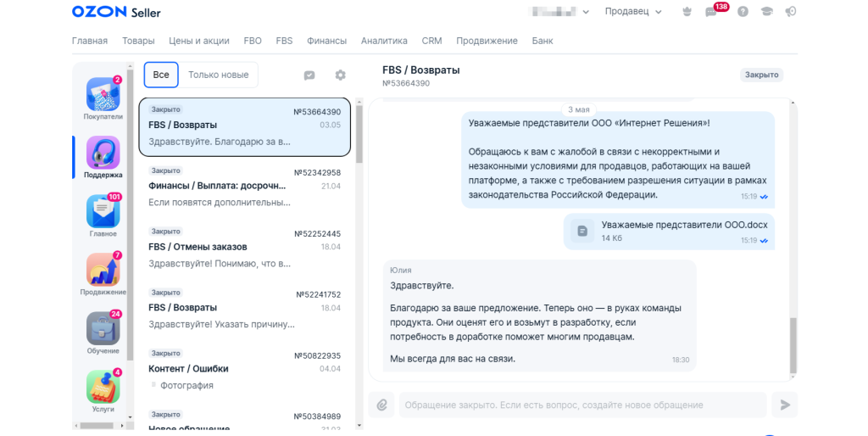This screenshot has width=868, height=436.
Task: Open the Уважаемые представители ООО.docx attachment
Action: click(x=670, y=231)
